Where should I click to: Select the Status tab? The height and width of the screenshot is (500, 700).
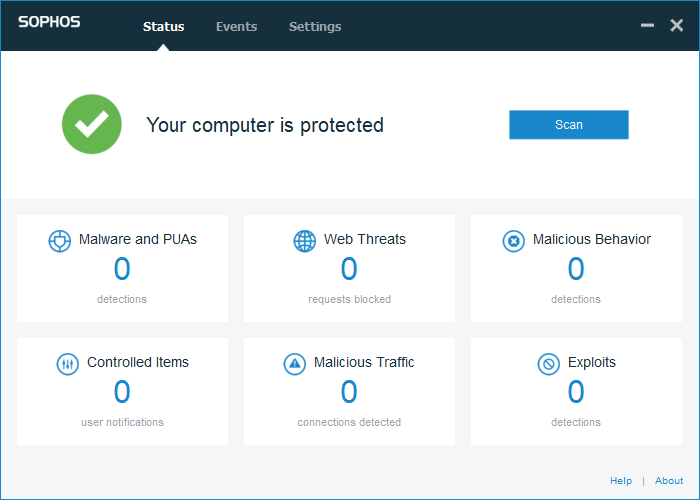tap(163, 27)
